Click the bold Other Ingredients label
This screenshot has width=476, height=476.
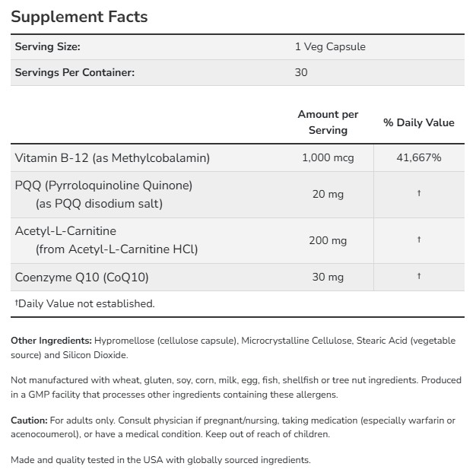click(x=51, y=340)
